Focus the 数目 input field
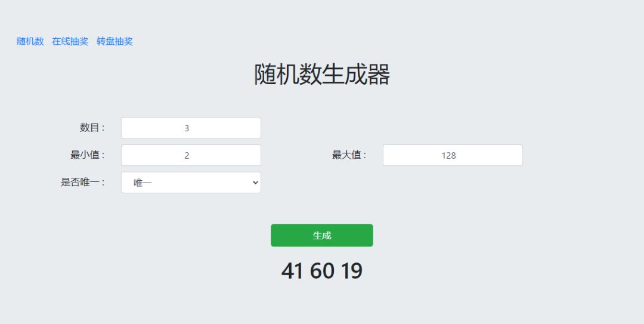Screen dimensions: 644x324 pos(191,128)
